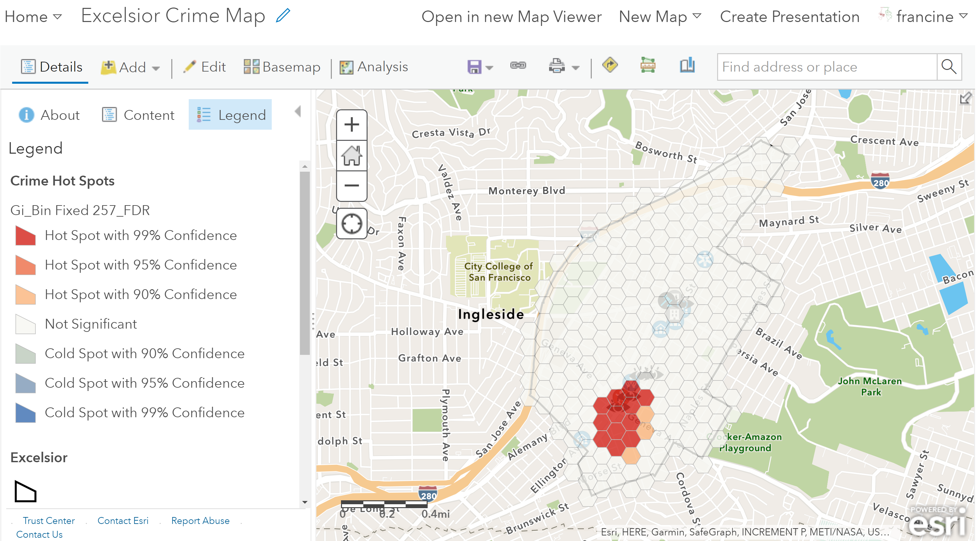The image size is (980, 541).
Task: Collapse the side panel arrow
Action: pyautogui.click(x=298, y=112)
